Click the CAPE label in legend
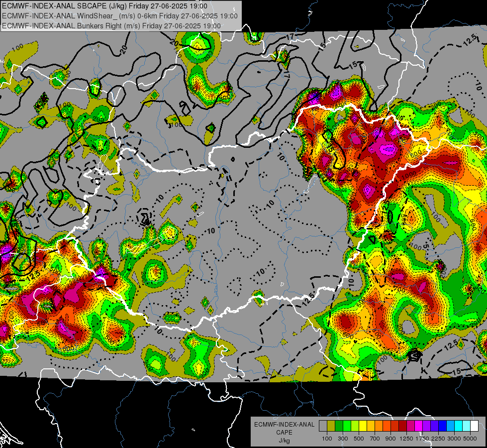The width and height of the screenshot is (487, 448). point(284,433)
